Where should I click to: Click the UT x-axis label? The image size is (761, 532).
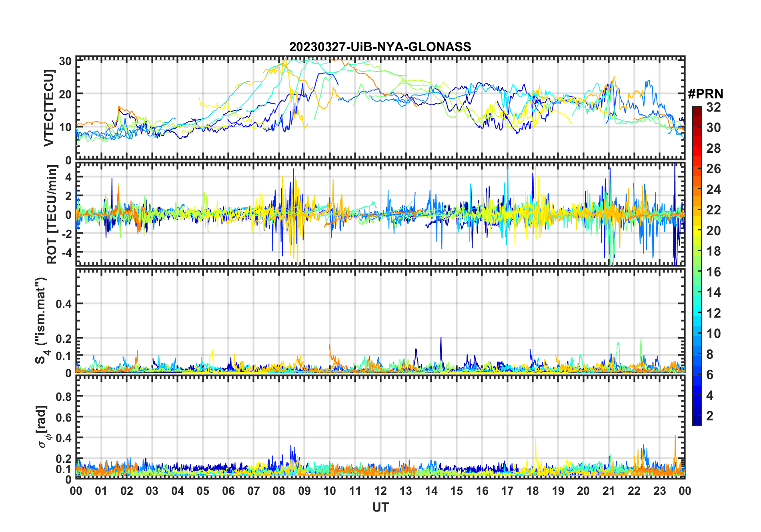tap(380, 507)
